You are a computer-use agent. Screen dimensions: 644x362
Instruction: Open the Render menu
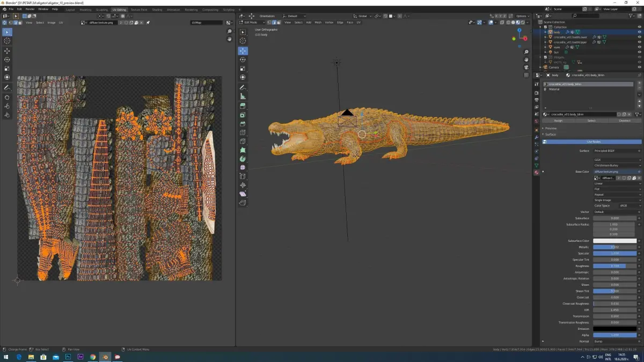pos(30,9)
